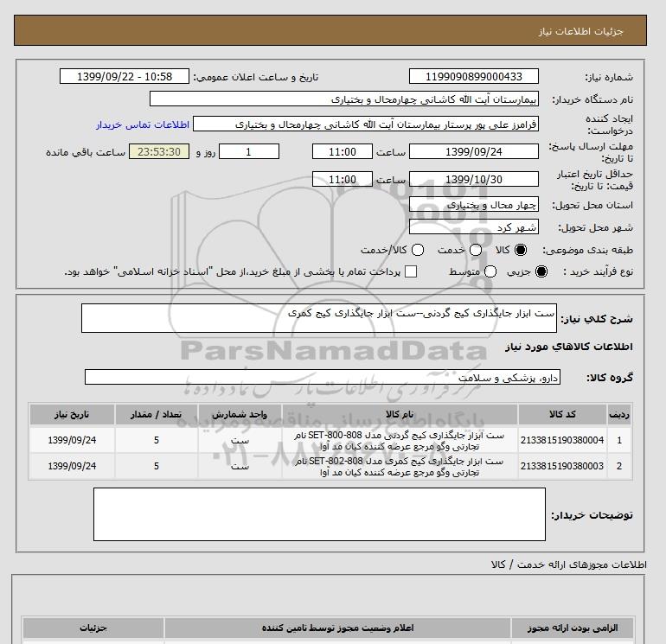Viewport: 666px width, 644px height.
Task: Click the گروه کالا field دارو، پزشکی و سلامت
Action: pyautogui.click(x=323, y=377)
